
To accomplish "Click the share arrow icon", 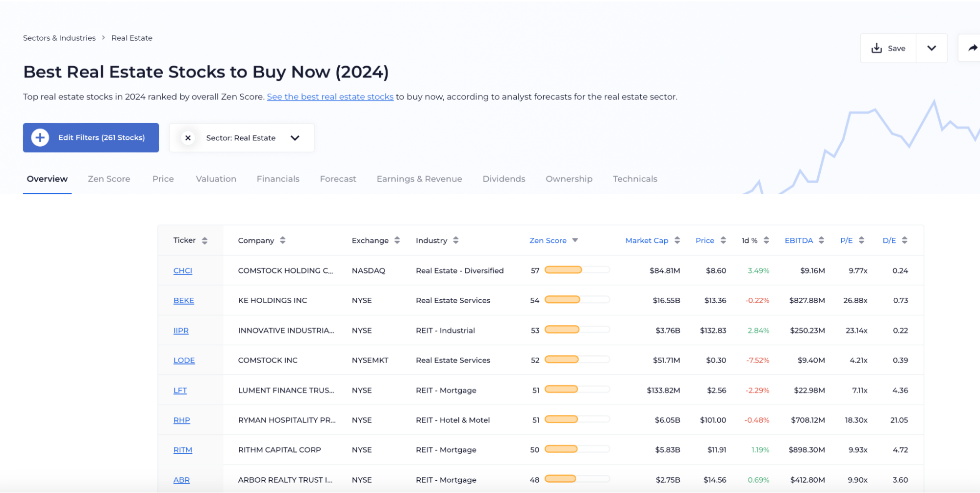I will coord(972,48).
